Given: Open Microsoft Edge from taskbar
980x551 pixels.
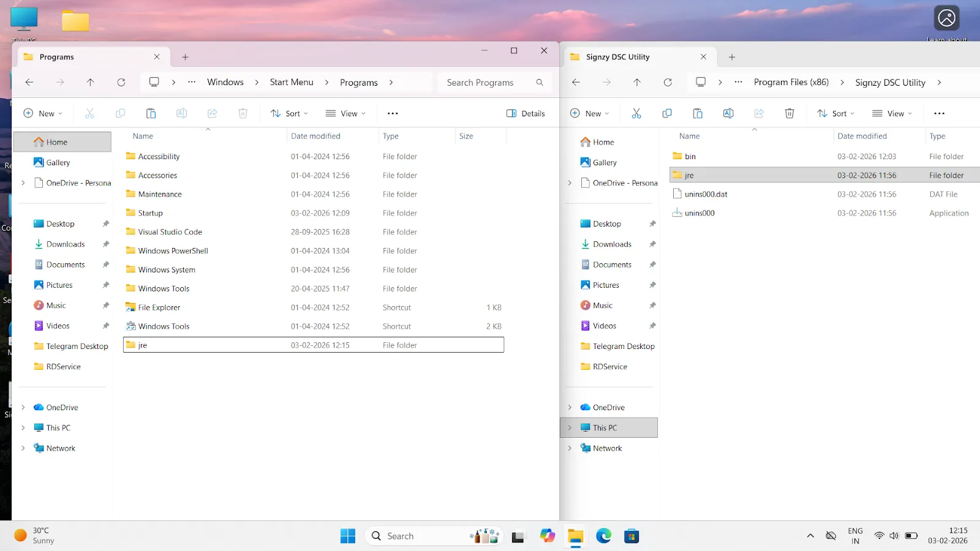Looking at the screenshot, I should 603,536.
